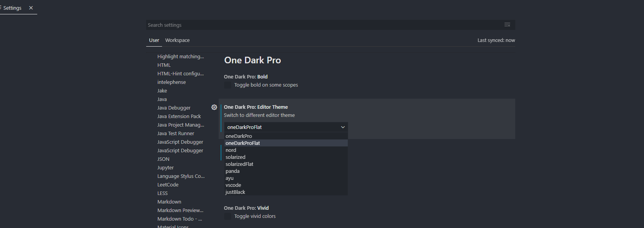Click the gear icon beside Editor Theme

point(214,107)
